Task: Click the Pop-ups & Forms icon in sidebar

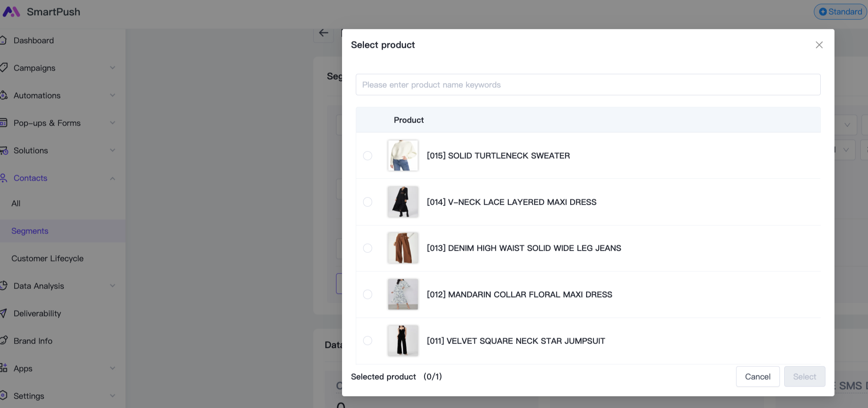Action: (x=3, y=123)
